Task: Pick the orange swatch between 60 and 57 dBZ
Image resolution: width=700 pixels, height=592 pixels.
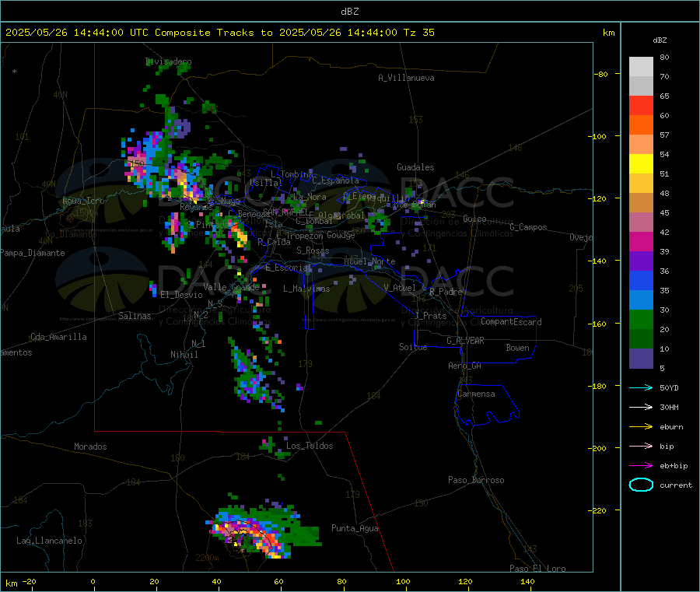Action: [641, 125]
